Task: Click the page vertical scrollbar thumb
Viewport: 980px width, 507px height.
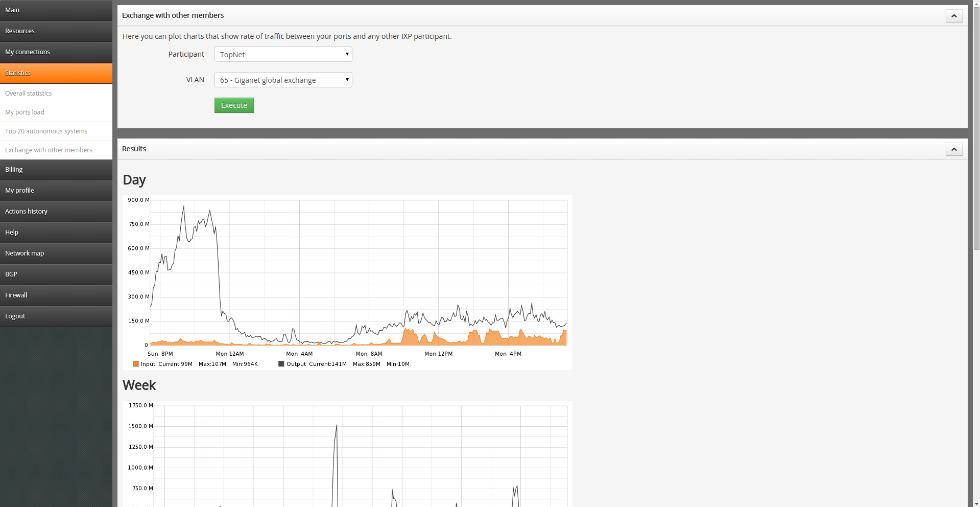Action: [x=976, y=129]
